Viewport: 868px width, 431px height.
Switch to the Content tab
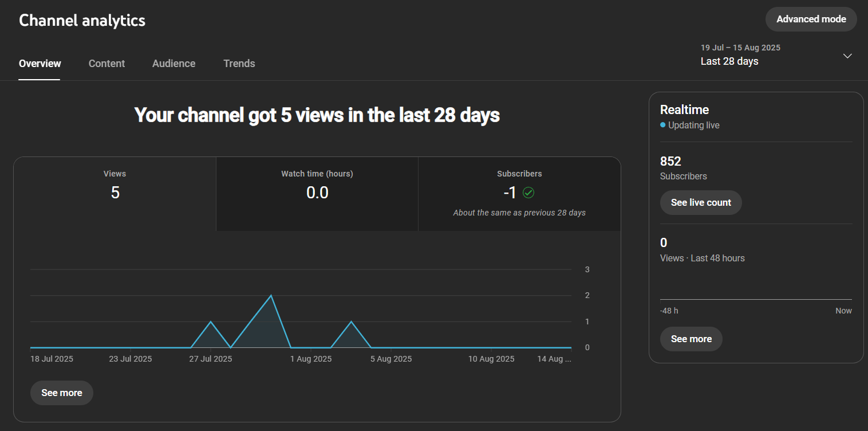click(106, 63)
